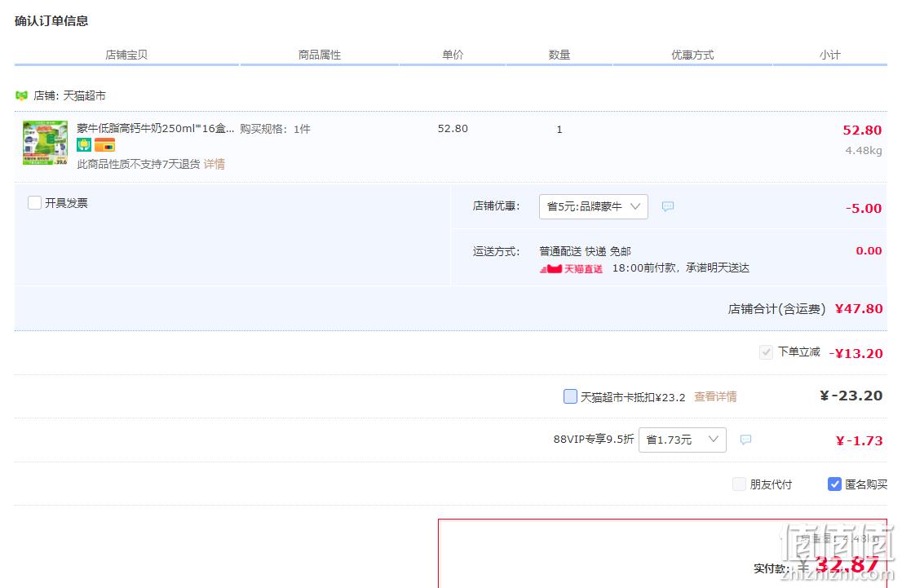This screenshot has height=588, width=902.
Task: Click the 确认订单信息 heading
Action: click(51, 20)
